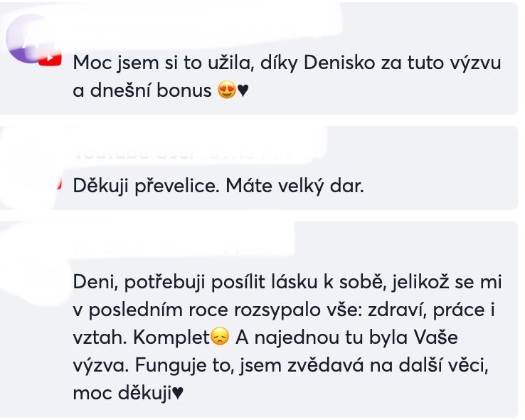
Task: Click the name "Denisko" in first comment
Action: [339, 63]
